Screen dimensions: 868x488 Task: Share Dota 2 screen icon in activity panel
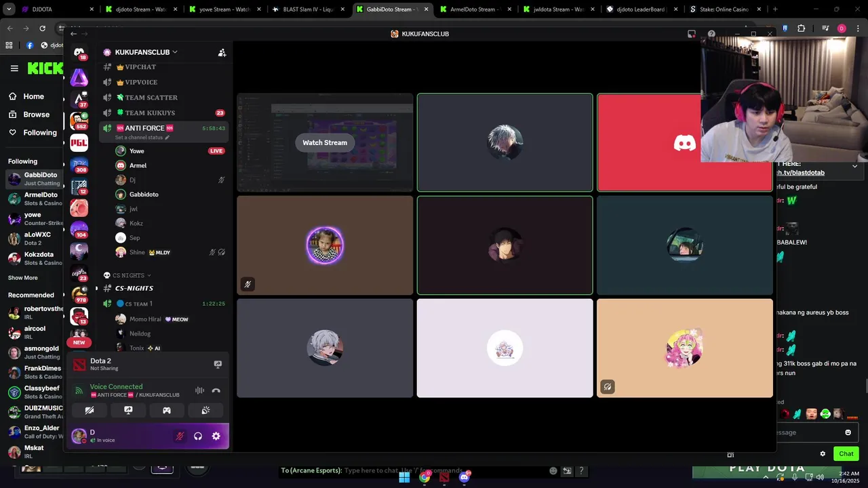pyautogui.click(x=218, y=364)
